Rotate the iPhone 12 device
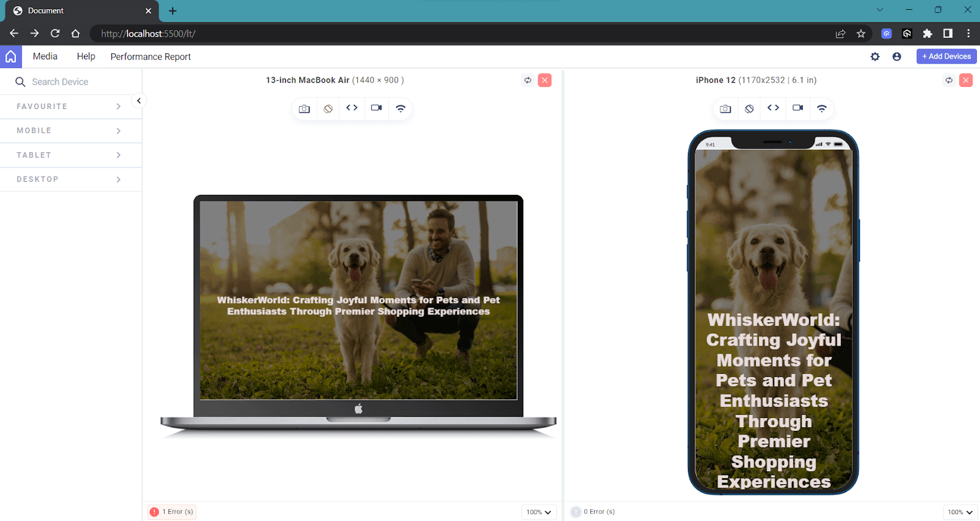980x521 pixels. pos(749,108)
